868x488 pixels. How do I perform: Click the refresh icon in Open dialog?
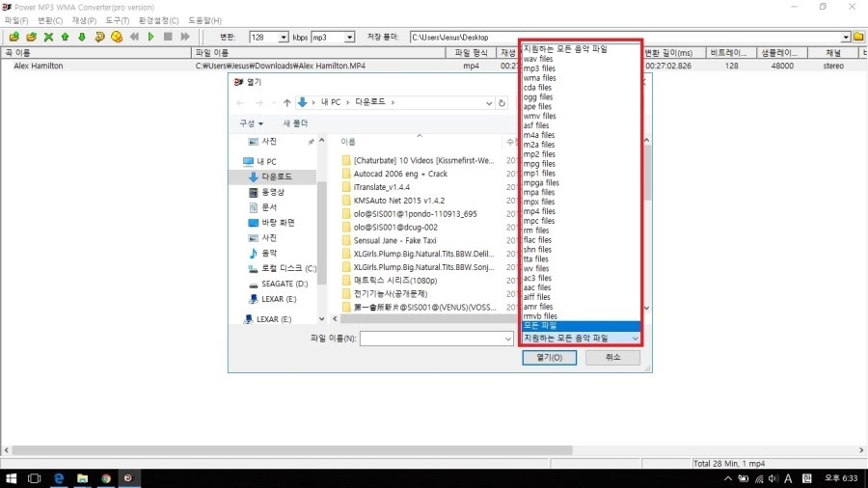click(502, 103)
